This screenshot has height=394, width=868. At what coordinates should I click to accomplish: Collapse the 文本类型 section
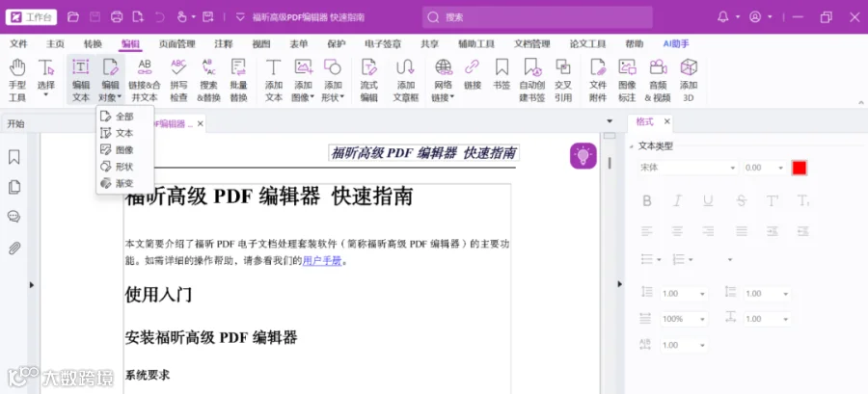(x=631, y=146)
